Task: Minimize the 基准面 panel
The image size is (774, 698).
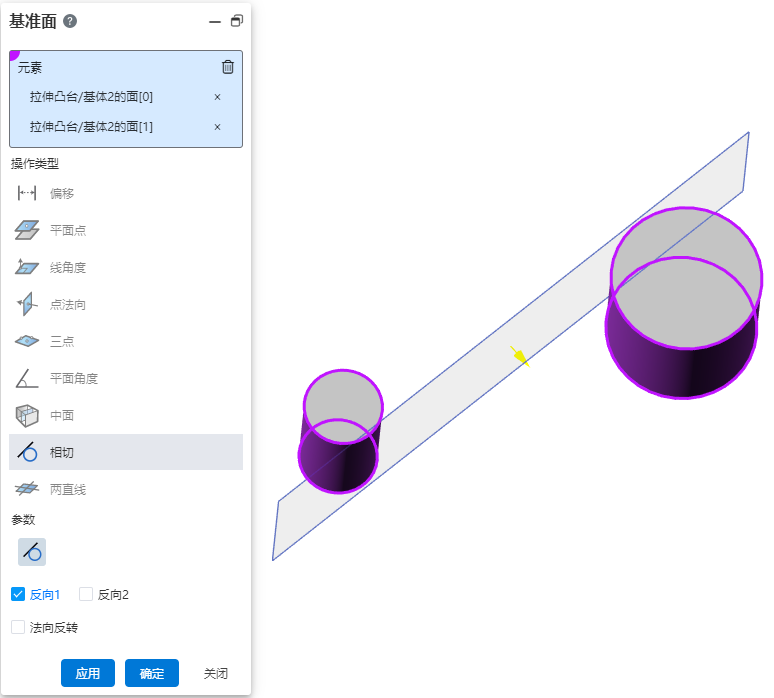Action: pyautogui.click(x=215, y=22)
